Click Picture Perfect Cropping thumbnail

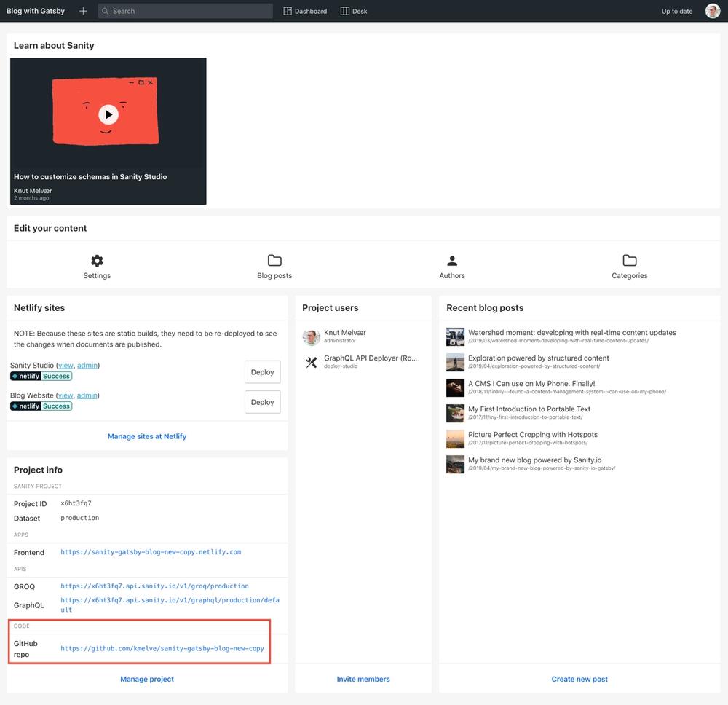(455, 439)
